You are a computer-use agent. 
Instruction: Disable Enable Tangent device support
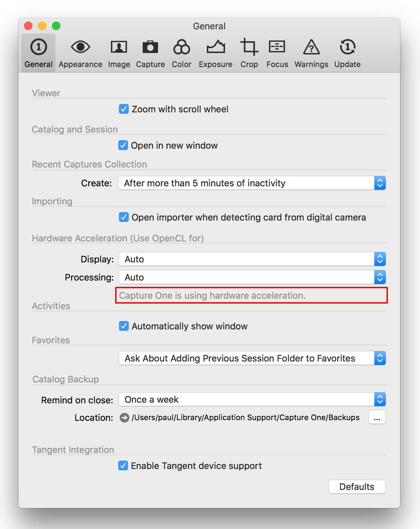pos(123,465)
